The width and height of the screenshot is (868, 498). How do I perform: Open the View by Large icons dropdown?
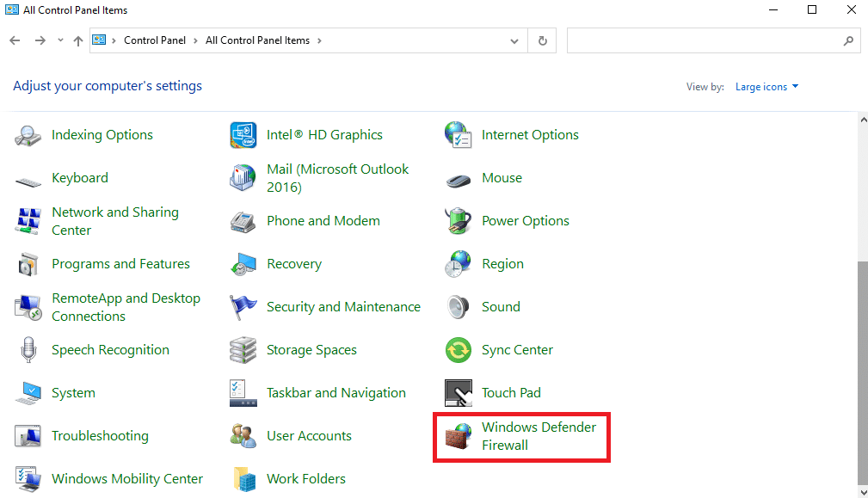point(766,87)
